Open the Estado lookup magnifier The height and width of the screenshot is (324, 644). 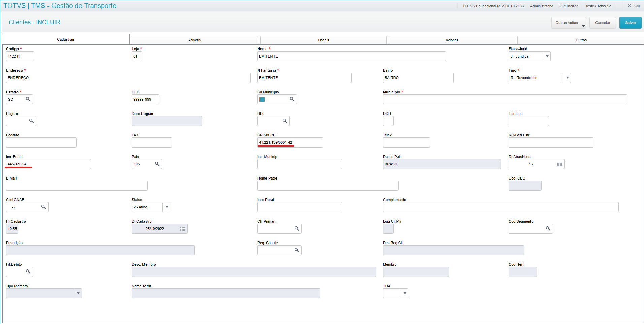coord(28,99)
